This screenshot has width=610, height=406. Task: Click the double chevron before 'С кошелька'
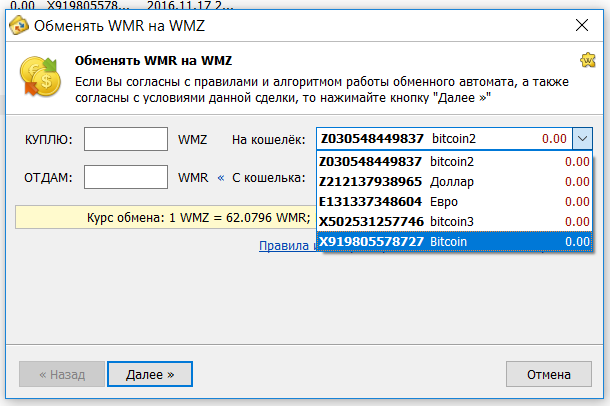[x=221, y=178]
